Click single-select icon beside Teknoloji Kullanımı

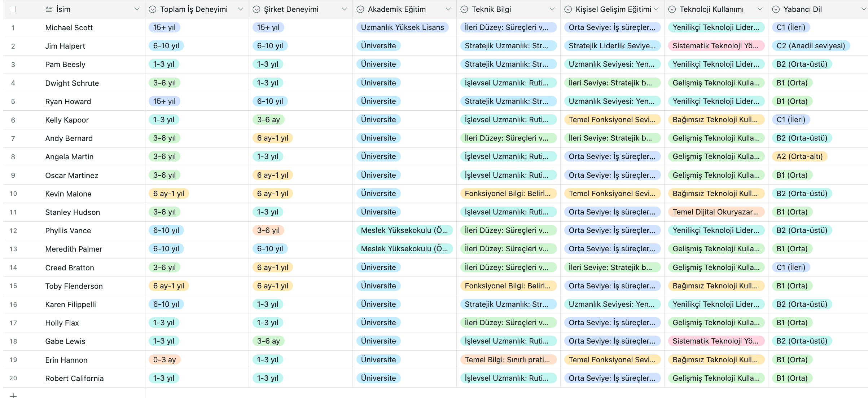(672, 9)
